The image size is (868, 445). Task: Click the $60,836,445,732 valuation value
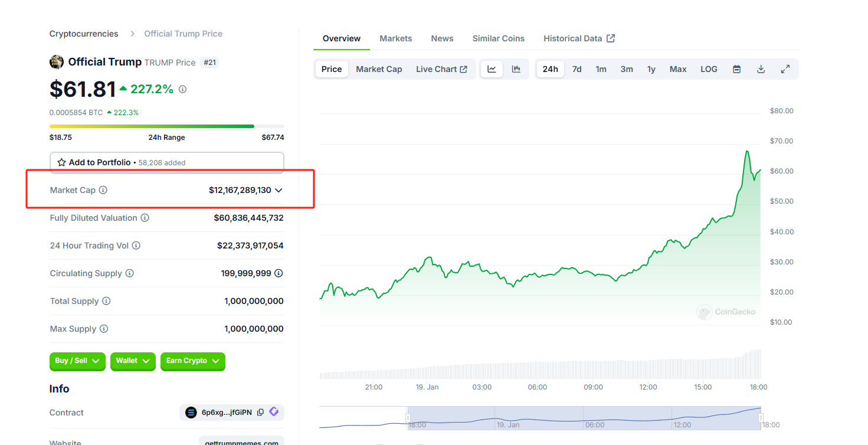click(x=248, y=218)
